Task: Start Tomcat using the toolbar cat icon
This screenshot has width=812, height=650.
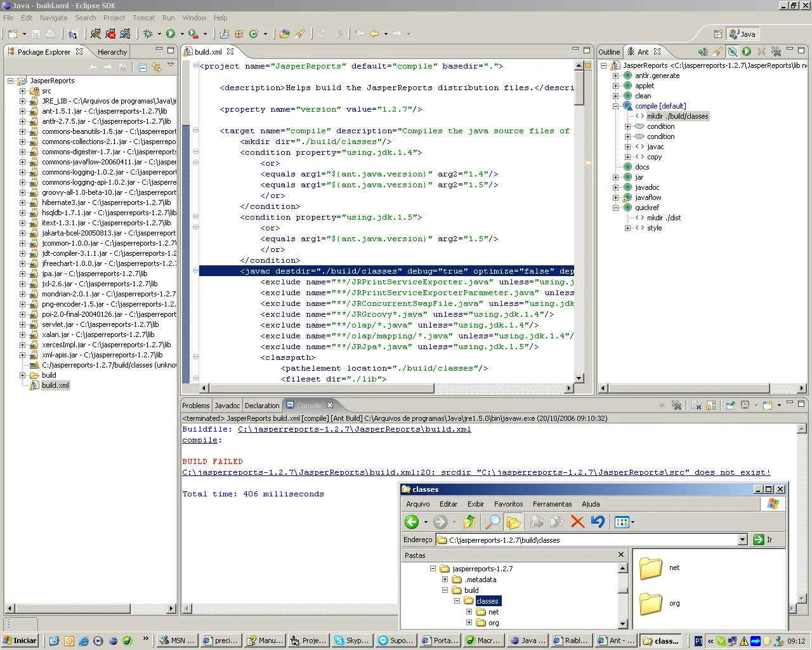Action: 96,34
